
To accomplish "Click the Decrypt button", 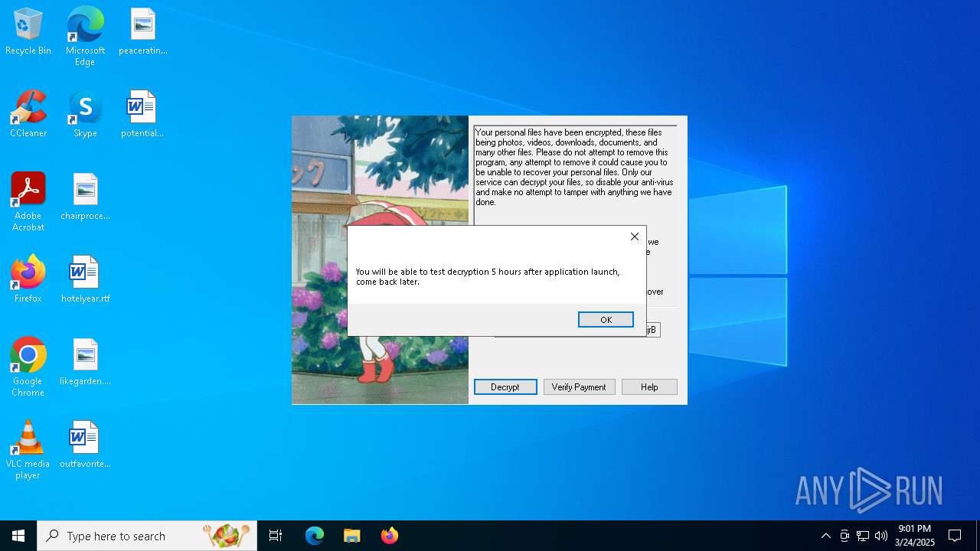I will pos(505,387).
